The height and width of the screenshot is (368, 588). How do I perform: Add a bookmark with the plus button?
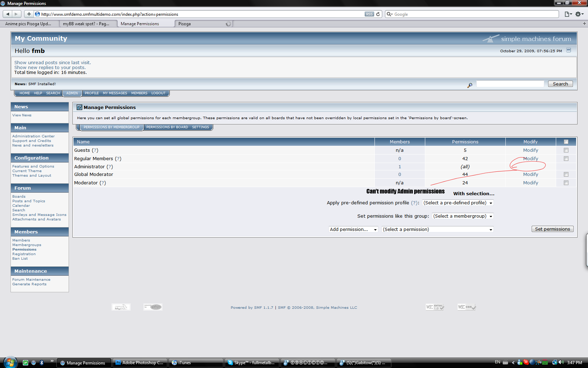[29, 14]
